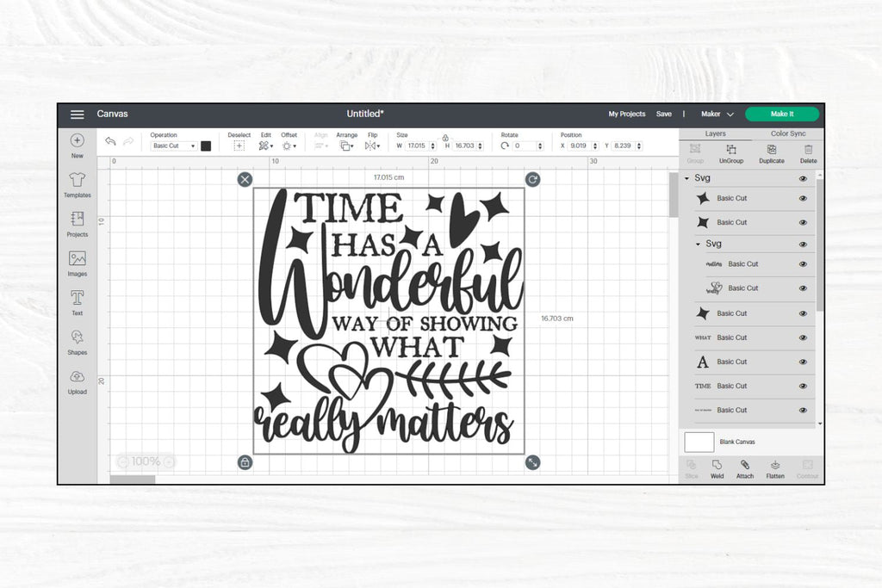Open the Images panel
The height and width of the screenshot is (588, 882).
(x=77, y=263)
